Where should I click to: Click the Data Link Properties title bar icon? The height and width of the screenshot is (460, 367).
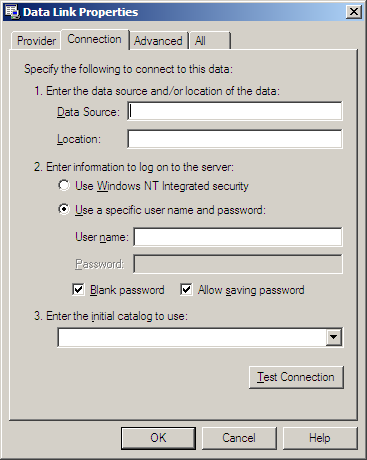click(13, 12)
